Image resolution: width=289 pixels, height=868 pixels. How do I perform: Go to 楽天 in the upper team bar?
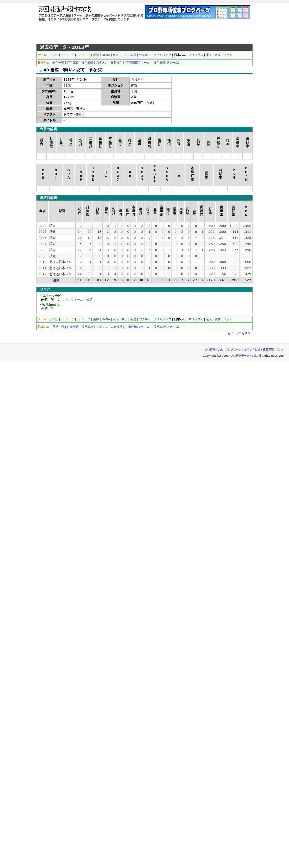(x=209, y=55)
